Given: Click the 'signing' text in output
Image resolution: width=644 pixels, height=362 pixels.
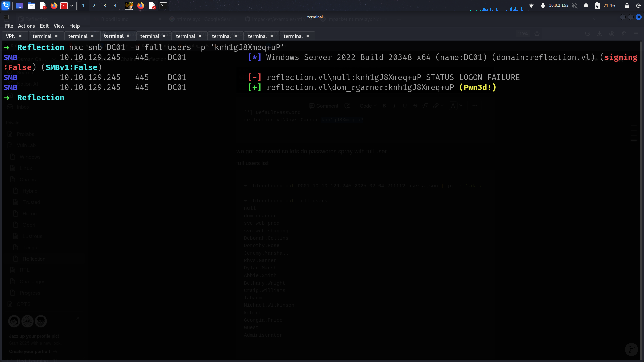Looking at the screenshot, I should click(x=621, y=57).
